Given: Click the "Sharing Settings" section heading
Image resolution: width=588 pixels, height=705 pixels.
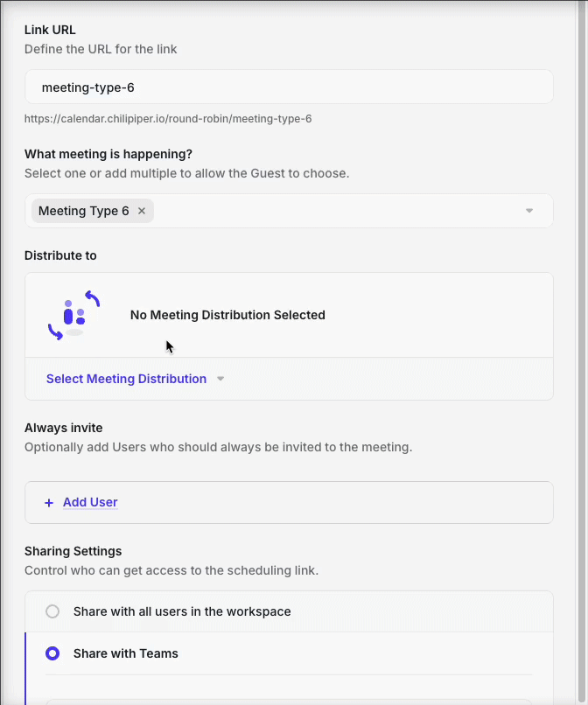Looking at the screenshot, I should [x=73, y=551].
